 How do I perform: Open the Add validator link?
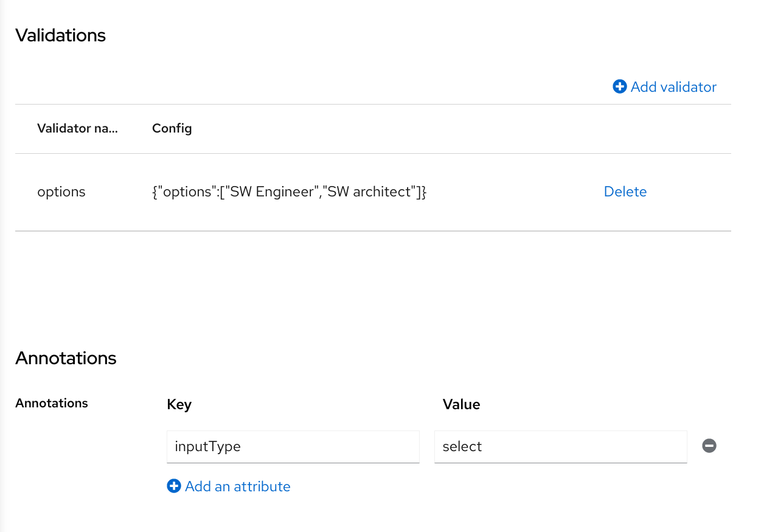(673, 87)
